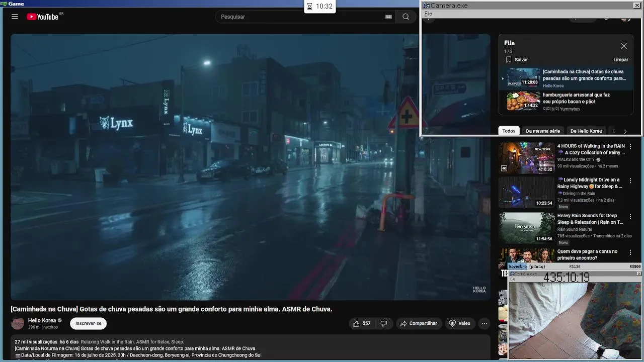Viewport: 644px width, 362px height.
Task: Play the Caminhada na Chuva queue thumbnail
Action: (523, 78)
